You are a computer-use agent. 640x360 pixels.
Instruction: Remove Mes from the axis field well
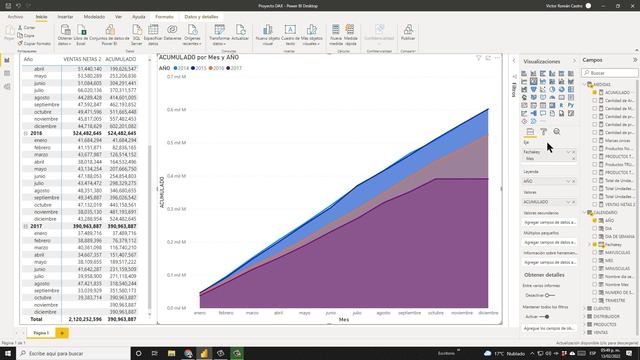click(x=573, y=158)
